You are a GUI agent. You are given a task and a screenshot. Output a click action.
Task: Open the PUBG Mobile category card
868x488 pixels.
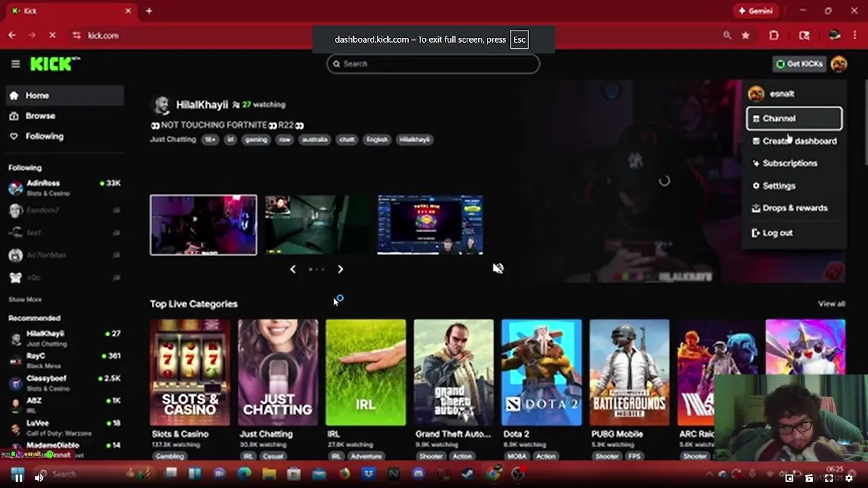coord(629,373)
